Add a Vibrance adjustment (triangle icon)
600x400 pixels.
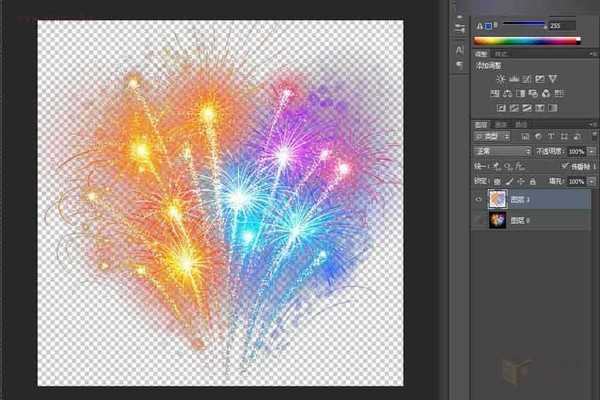(x=553, y=78)
